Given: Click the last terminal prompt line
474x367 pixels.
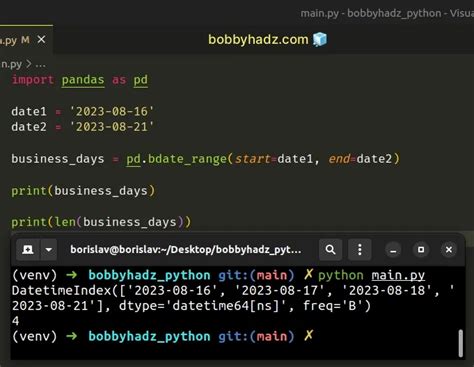Looking at the screenshot, I should (x=163, y=336).
